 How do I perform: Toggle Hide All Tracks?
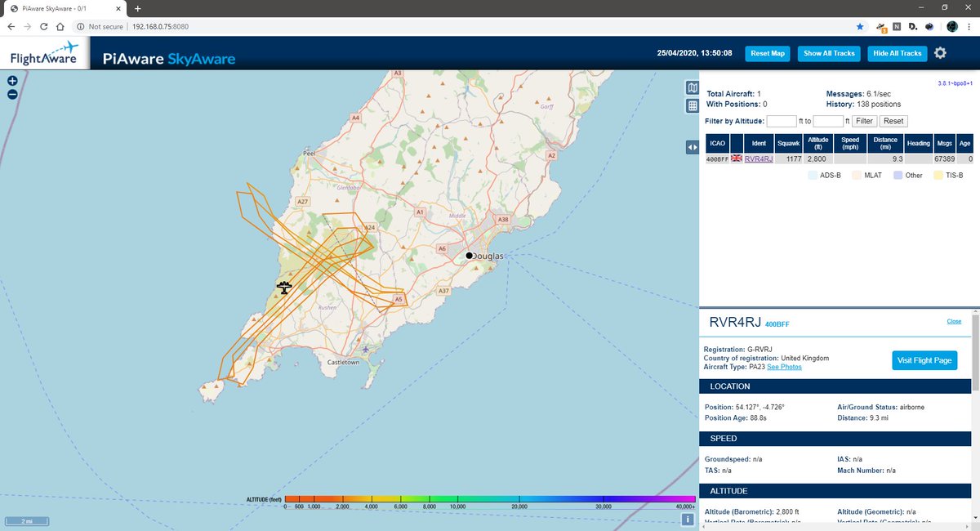[x=897, y=52]
